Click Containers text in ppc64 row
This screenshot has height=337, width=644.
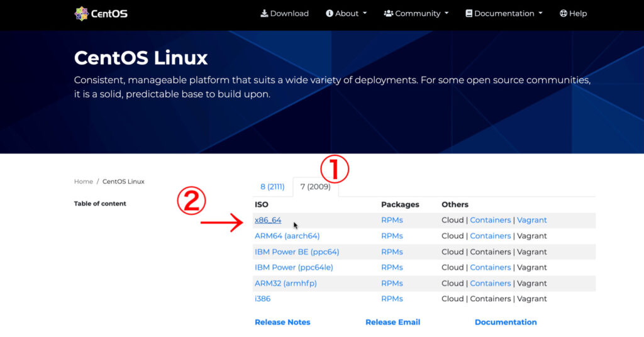tap(491, 251)
